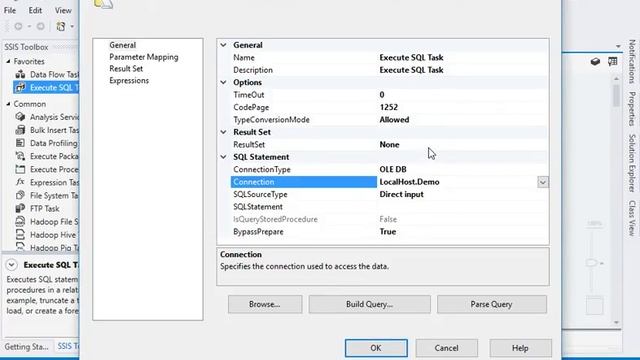The width and height of the screenshot is (640, 360).
Task: Click the Analysis Services task icon
Action: coord(20,117)
